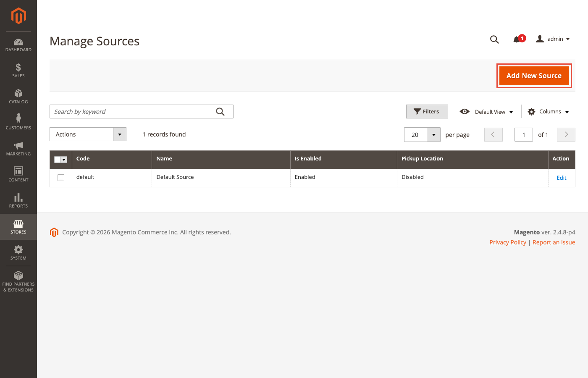The image size is (588, 378).
Task: Open the Columns settings menu
Action: [x=548, y=111]
